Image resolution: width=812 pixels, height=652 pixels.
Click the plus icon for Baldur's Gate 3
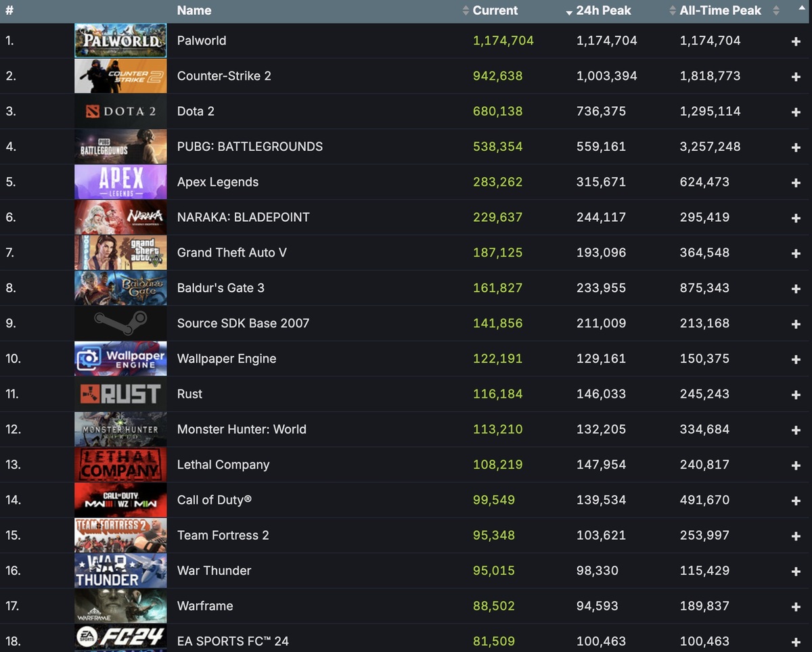tap(796, 289)
